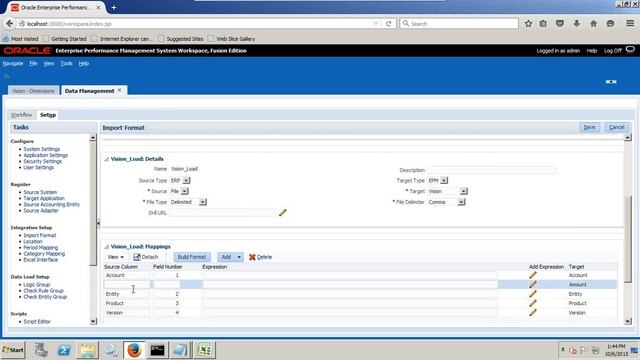Open Add Expression pencil for Product row
Viewport: 640px width, 360px height.
(x=533, y=303)
